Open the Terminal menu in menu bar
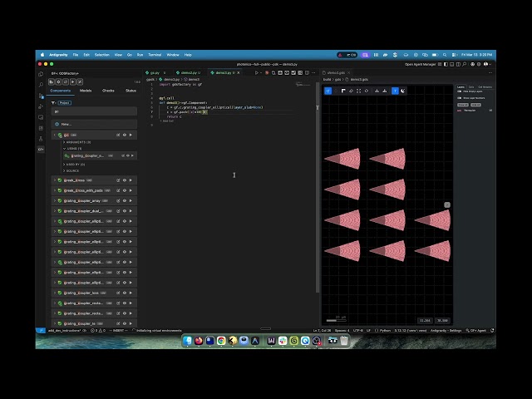This screenshot has height=399, width=532. [x=155, y=55]
